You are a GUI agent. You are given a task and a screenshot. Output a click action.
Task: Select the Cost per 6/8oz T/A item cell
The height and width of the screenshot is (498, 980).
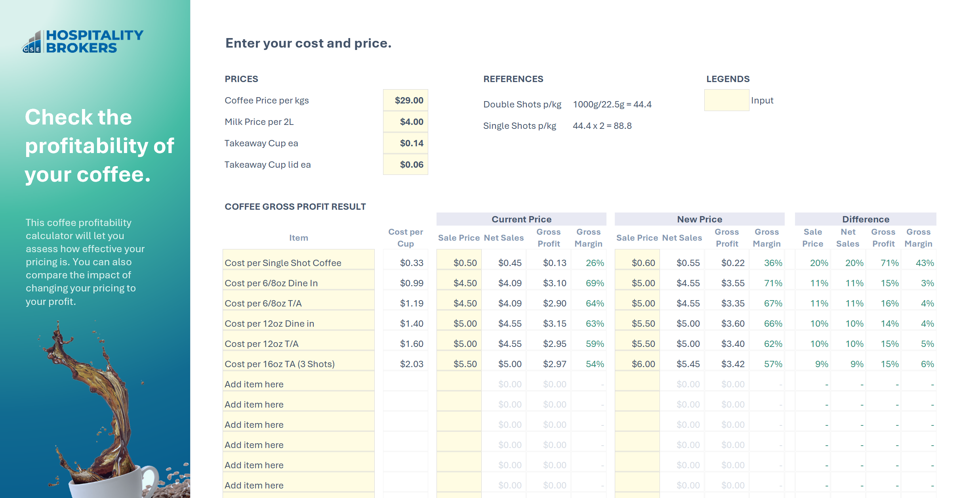tap(299, 300)
